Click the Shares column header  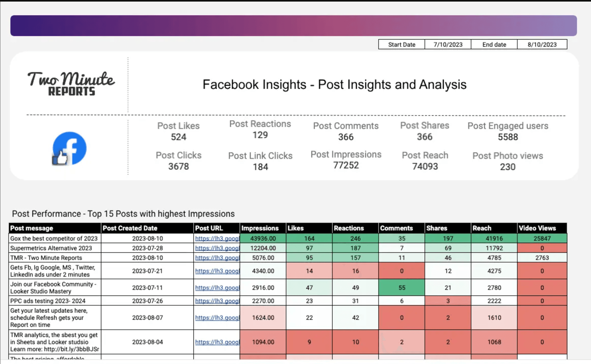[448, 228]
